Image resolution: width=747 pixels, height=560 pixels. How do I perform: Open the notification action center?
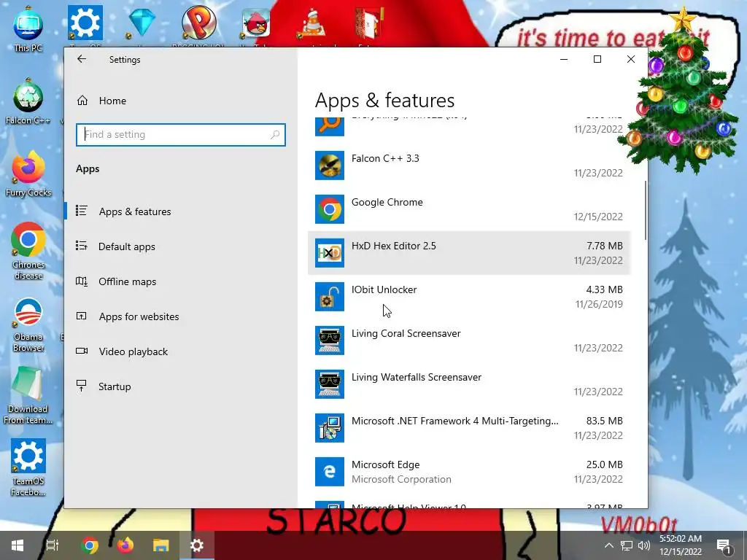(x=724, y=545)
